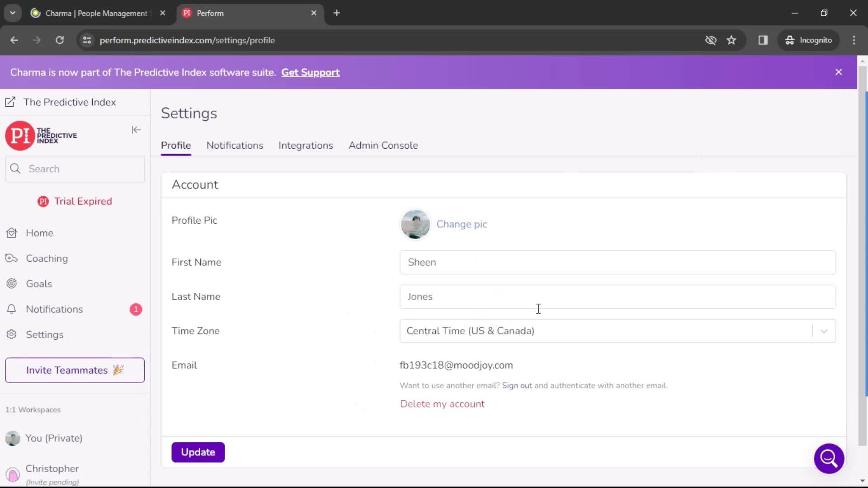Screen dimensions: 868x488
Task: Click the Admin Console tab
Action: click(x=383, y=145)
